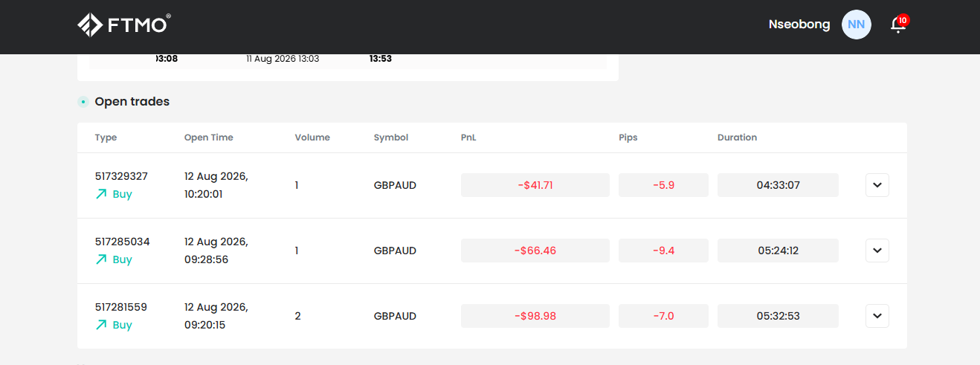
Task: Select the -9.4 pips cell
Action: (663, 251)
